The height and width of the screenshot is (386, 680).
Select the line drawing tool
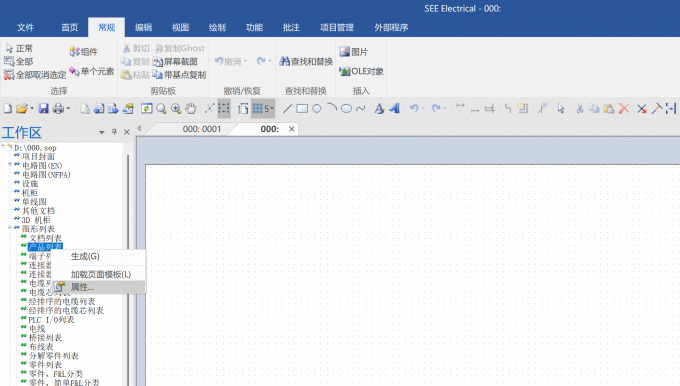[x=287, y=108]
